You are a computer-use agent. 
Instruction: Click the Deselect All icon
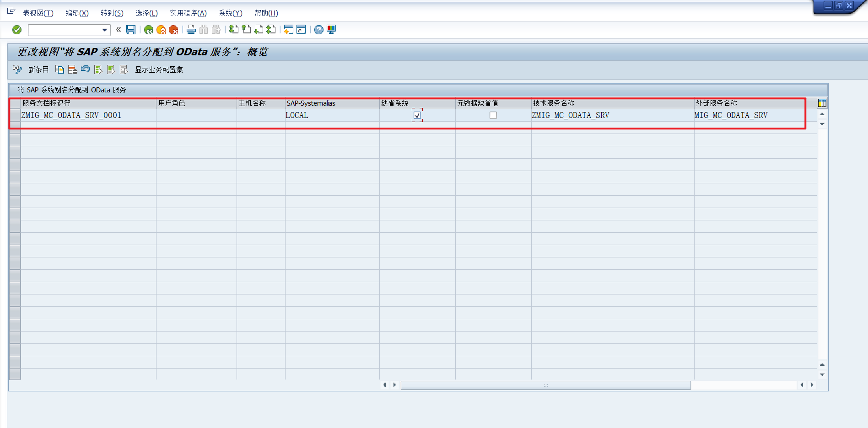click(124, 70)
